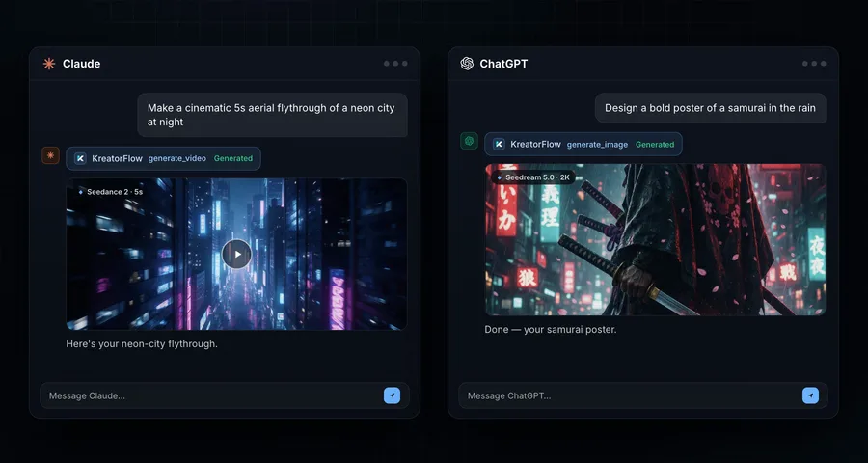Click KreatorFlow name in Claude tool chip
Screen dimensions: 868x463
click(x=117, y=158)
